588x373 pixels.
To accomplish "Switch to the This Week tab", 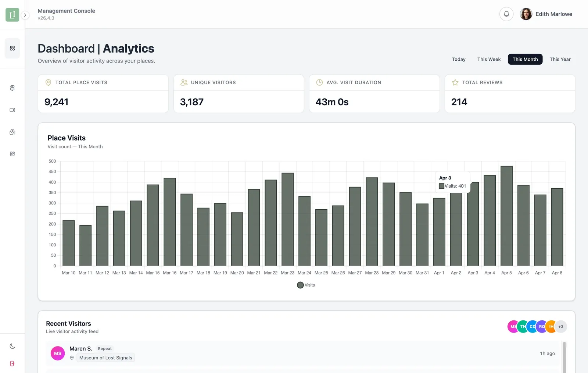I will [489, 59].
